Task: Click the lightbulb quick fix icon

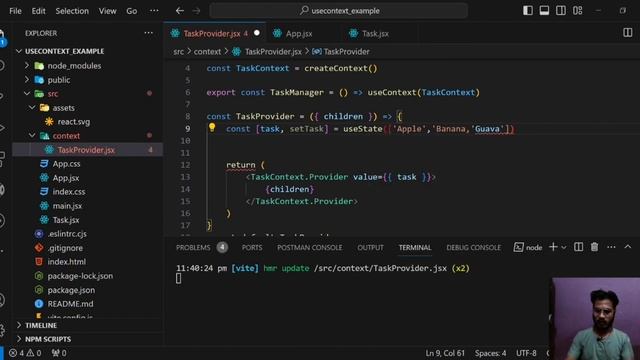Action: coord(212,127)
